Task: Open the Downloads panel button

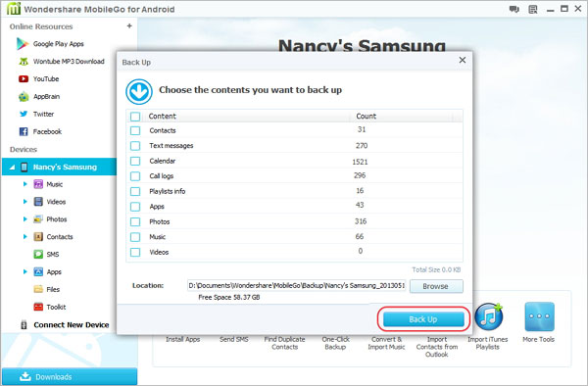Action: 70,376
